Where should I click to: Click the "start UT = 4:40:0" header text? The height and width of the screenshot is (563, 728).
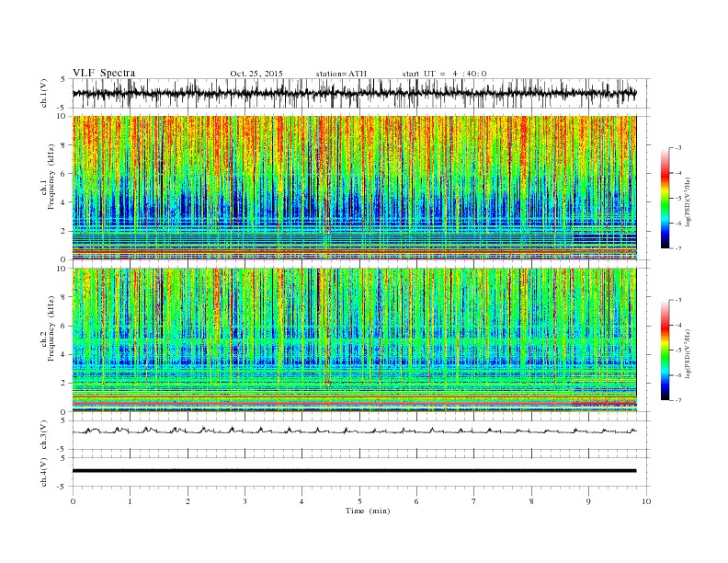(x=444, y=74)
